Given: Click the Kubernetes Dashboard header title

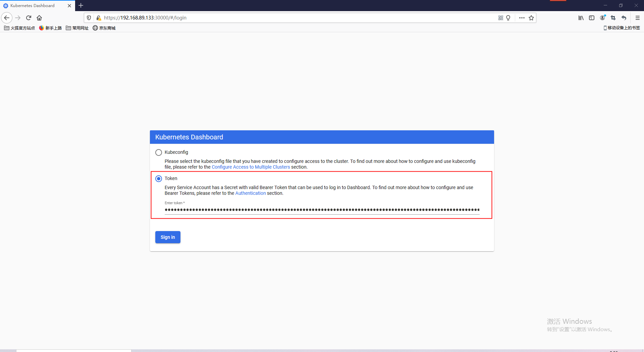Looking at the screenshot, I should pos(189,137).
